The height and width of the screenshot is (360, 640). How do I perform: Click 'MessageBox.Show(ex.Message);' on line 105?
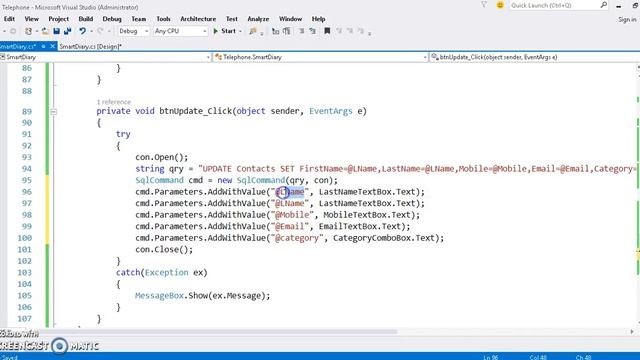coord(202,296)
